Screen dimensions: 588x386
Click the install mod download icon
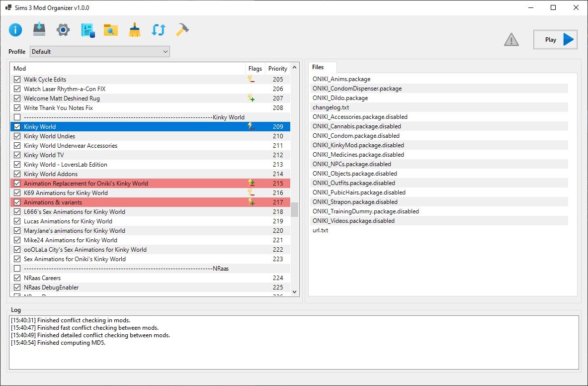(39, 30)
